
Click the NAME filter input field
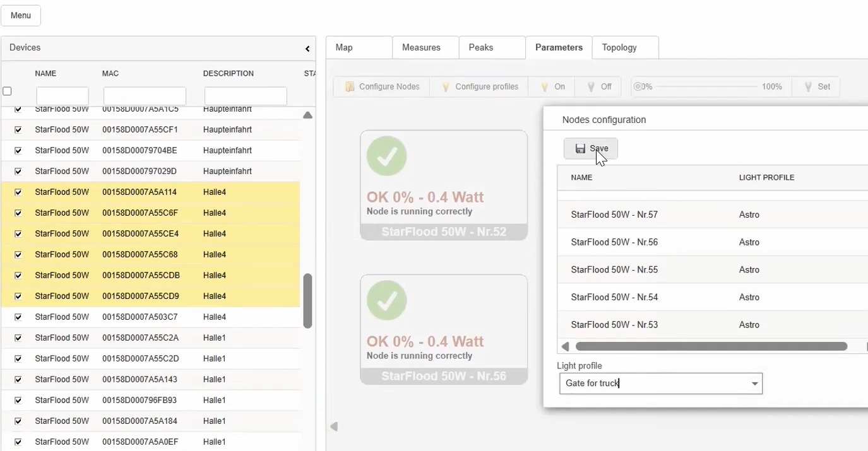point(62,96)
